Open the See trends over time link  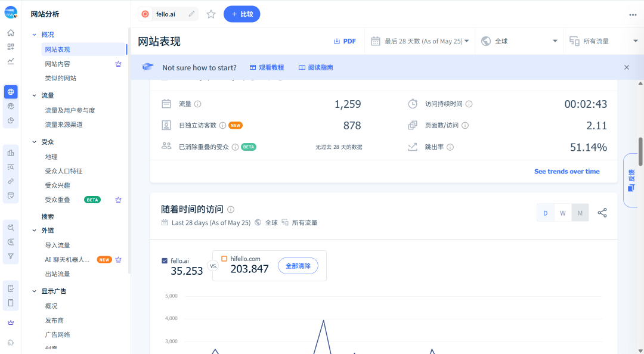(567, 171)
